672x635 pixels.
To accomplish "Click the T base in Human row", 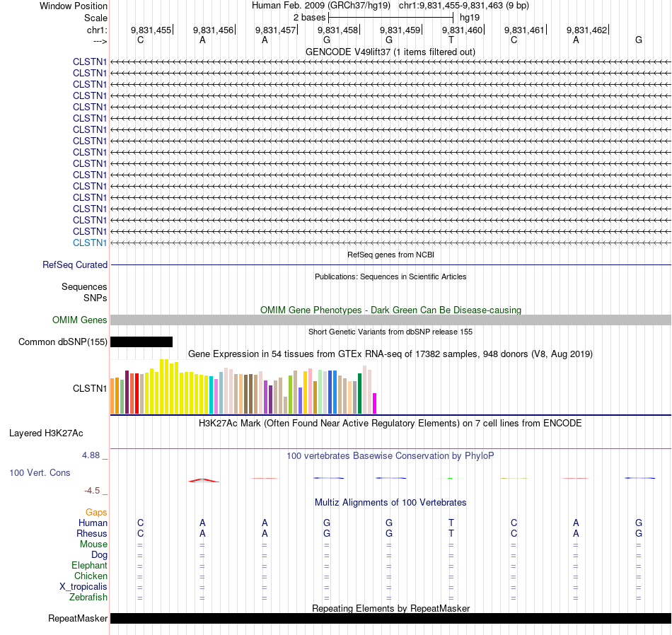I will [x=451, y=523].
